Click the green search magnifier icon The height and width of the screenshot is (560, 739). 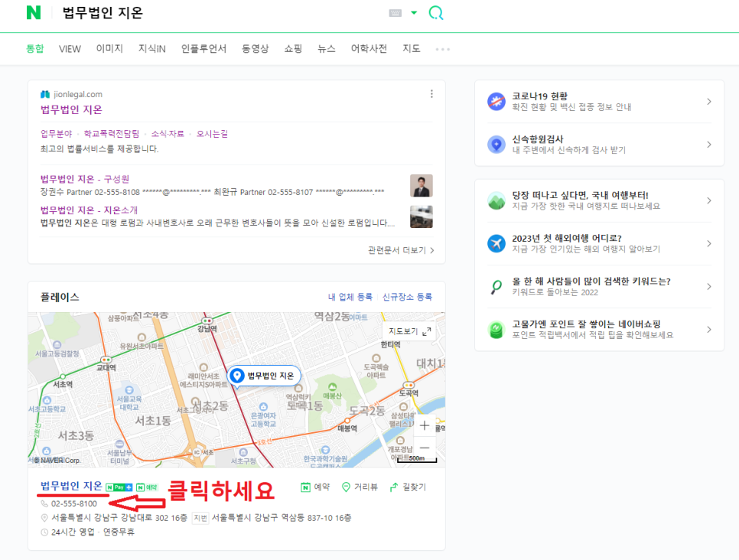[436, 13]
